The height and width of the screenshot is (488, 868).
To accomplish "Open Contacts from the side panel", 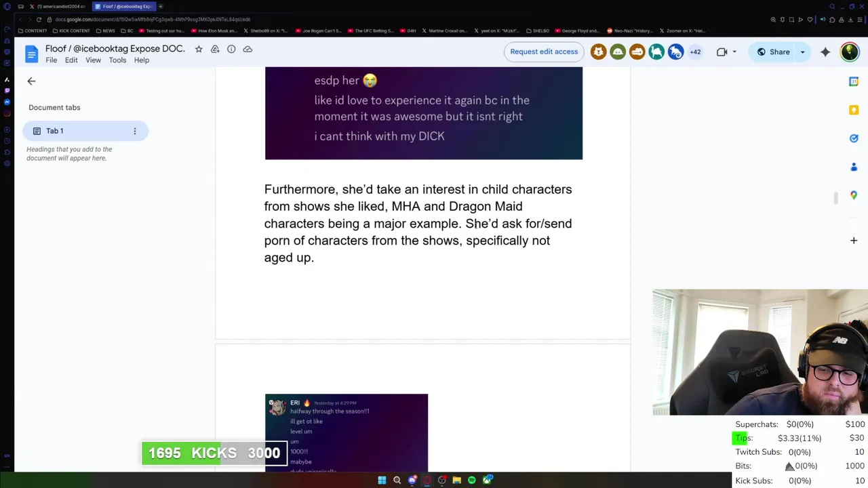I will 854,167.
